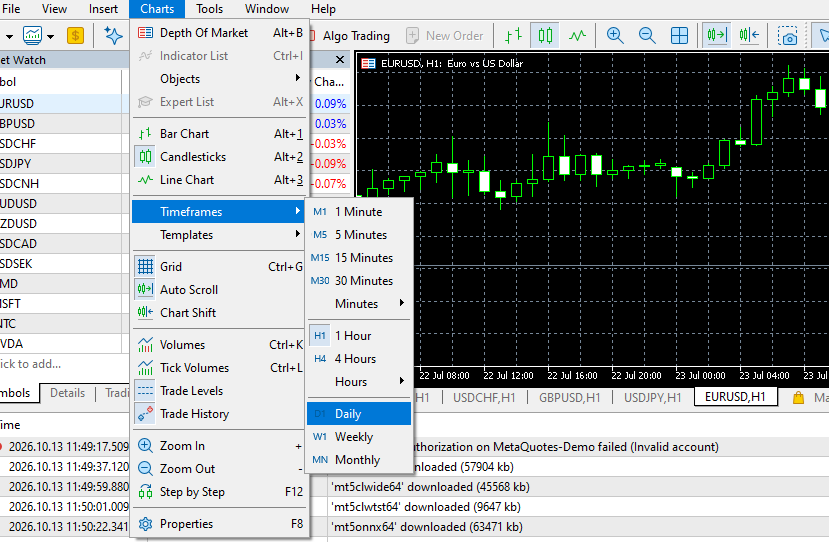The height and width of the screenshot is (542, 829).
Task: Expand the Minutes timeframe submenu
Action: [359, 304]
